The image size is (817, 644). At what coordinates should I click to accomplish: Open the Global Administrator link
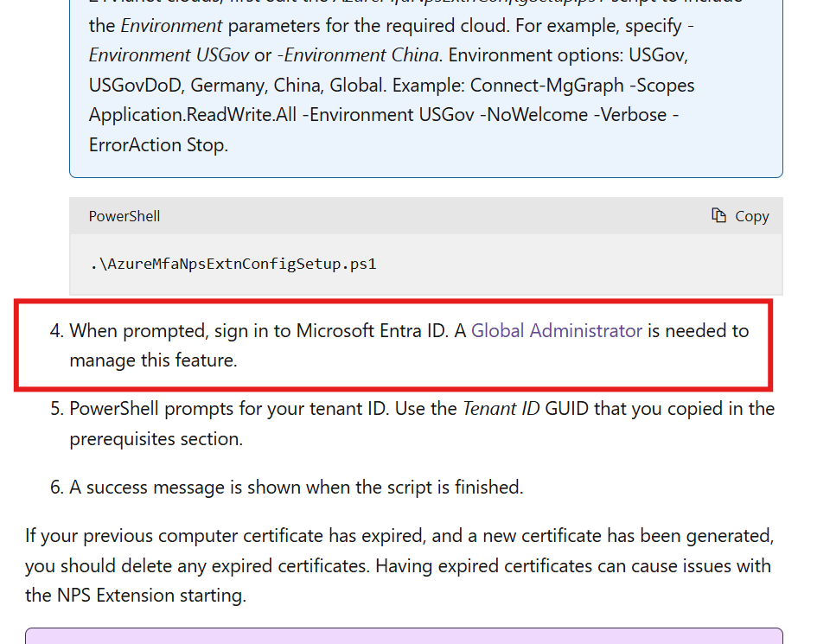(x=557, y=331)
